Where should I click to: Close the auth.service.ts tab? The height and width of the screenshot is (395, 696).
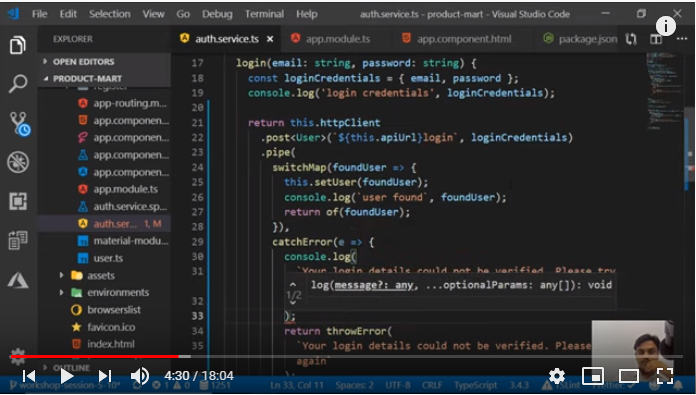[270, 39]
